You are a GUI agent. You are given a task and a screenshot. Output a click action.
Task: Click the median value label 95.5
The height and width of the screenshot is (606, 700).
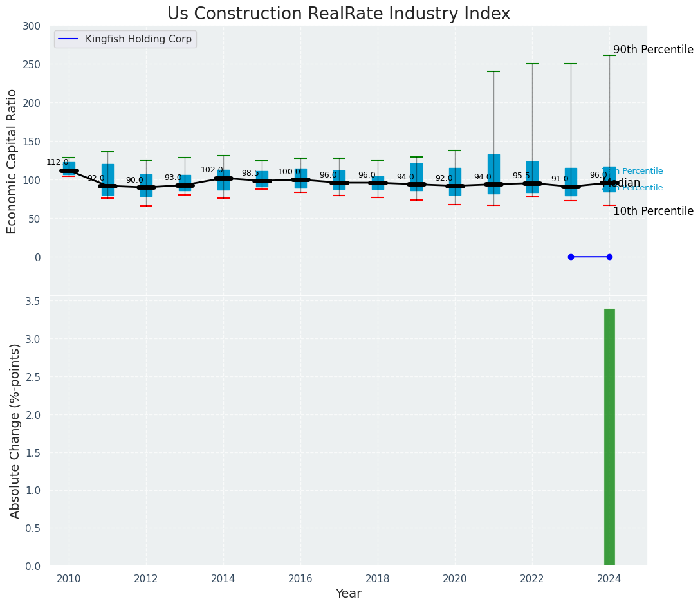[x=521, y=176]
